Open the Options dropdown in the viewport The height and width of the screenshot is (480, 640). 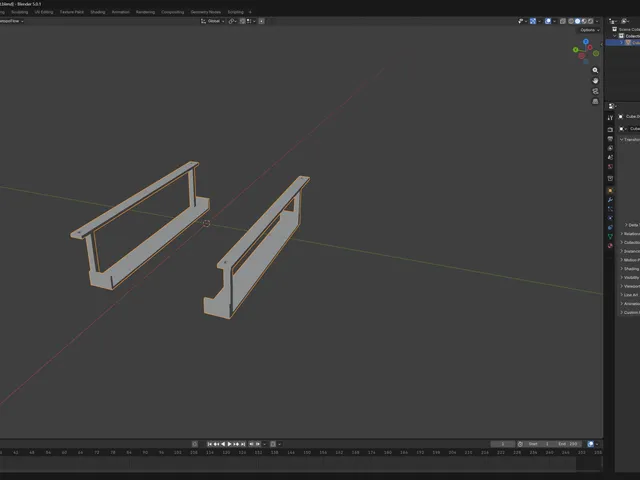tap(590, 30)
